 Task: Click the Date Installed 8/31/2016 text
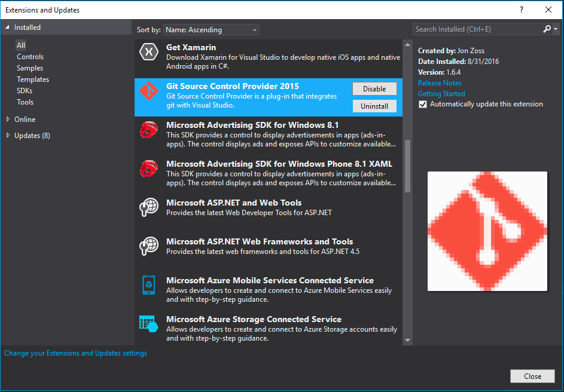point(458,62)
